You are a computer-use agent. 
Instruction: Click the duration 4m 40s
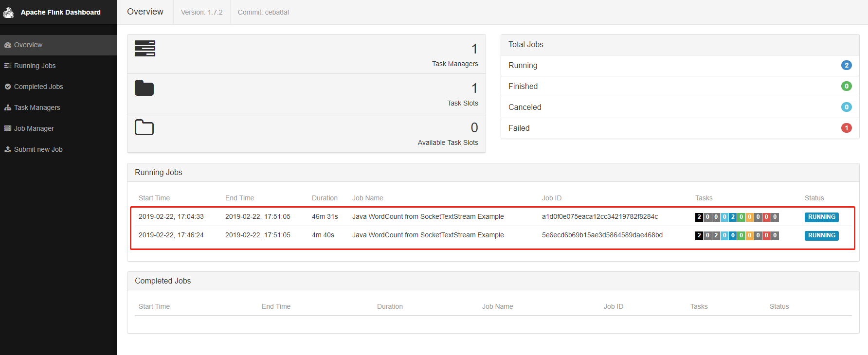(x=323, y=235)
